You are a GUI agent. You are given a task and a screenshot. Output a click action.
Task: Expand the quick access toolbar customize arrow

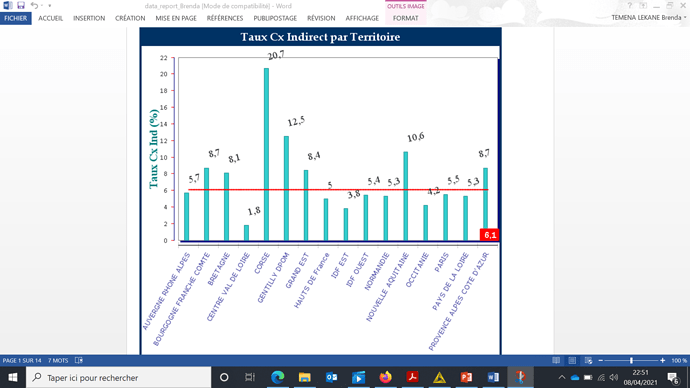coord(50,6)
